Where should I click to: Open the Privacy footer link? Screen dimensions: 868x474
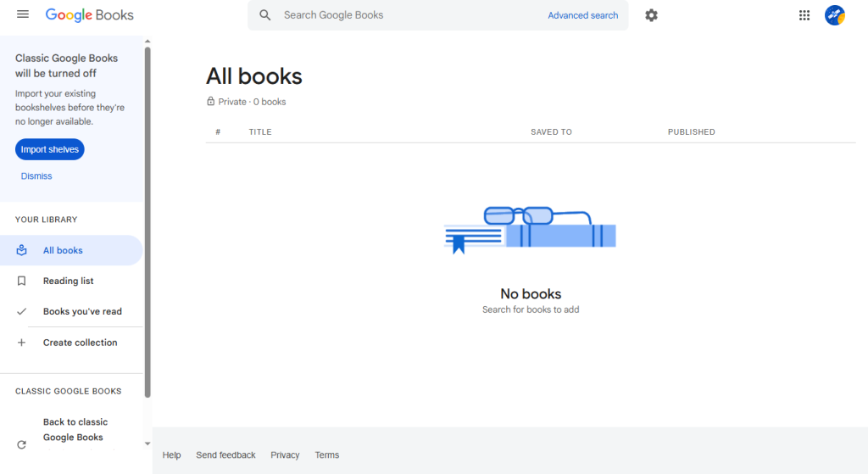coord(285,455)
